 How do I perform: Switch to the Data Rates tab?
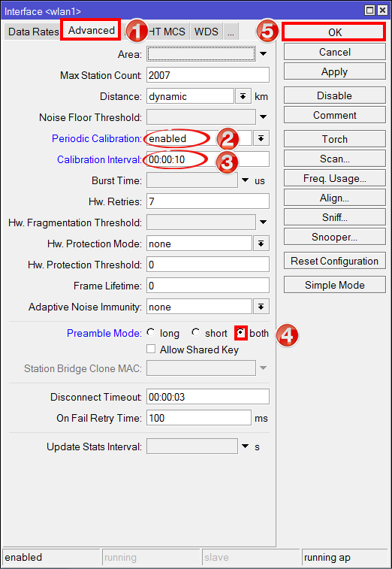(32, 32)
